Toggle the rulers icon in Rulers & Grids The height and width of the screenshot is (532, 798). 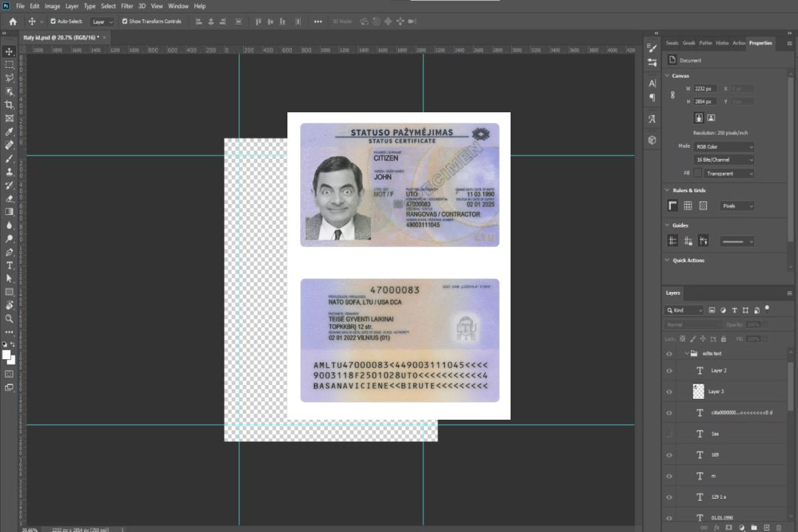click(673, 205)
